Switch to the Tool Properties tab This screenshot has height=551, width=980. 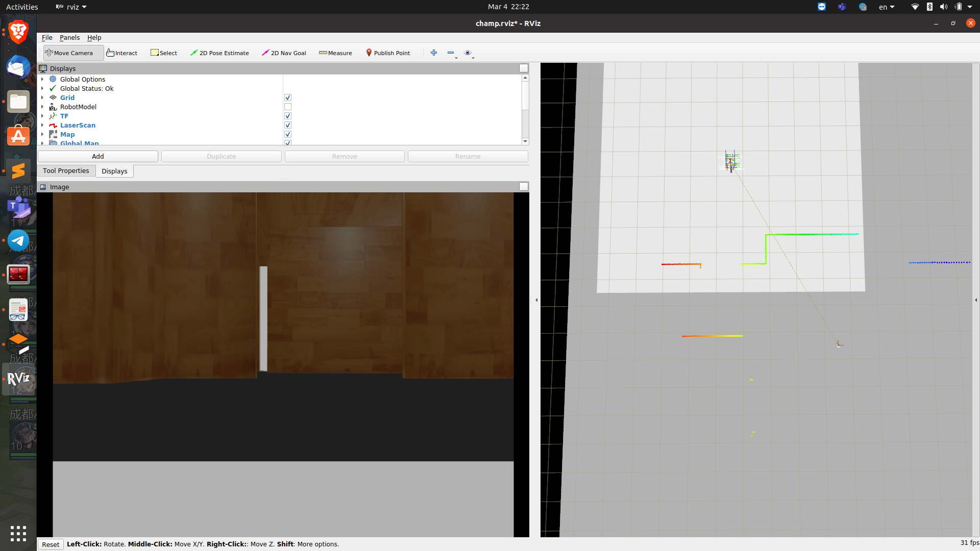click(66, 170)
